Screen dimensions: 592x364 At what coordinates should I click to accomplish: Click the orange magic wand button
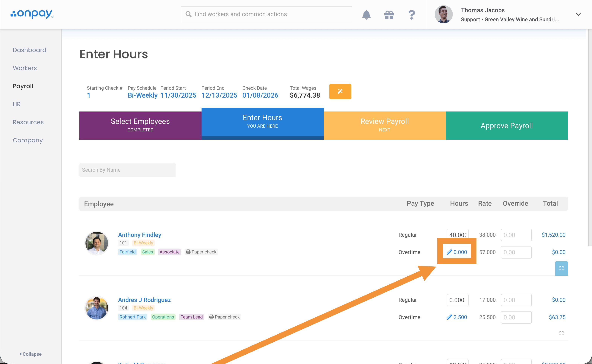click(x=340, y=92)
